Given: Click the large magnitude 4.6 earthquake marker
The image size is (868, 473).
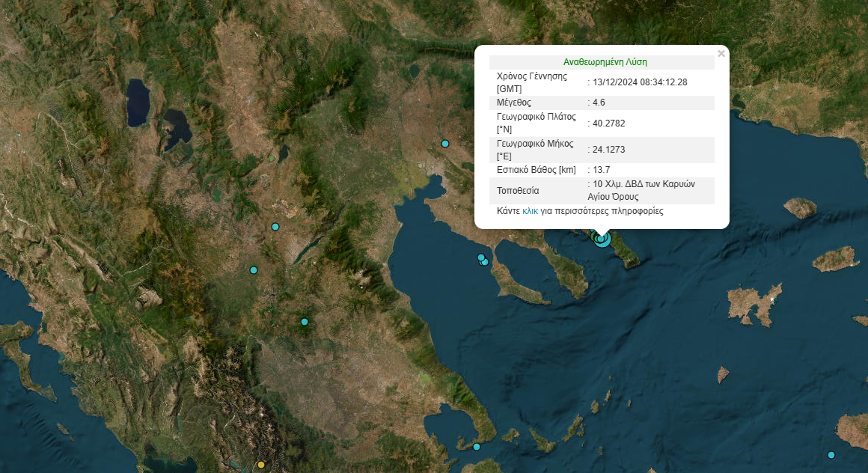Looking at the screenshot, I should click(602, 239).
